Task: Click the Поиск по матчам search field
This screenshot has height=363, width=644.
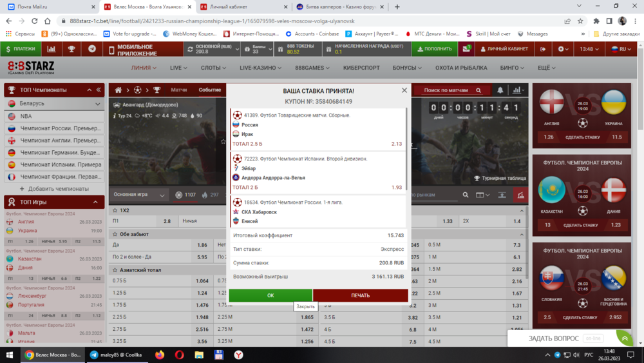Action: (x=452, y=90)
